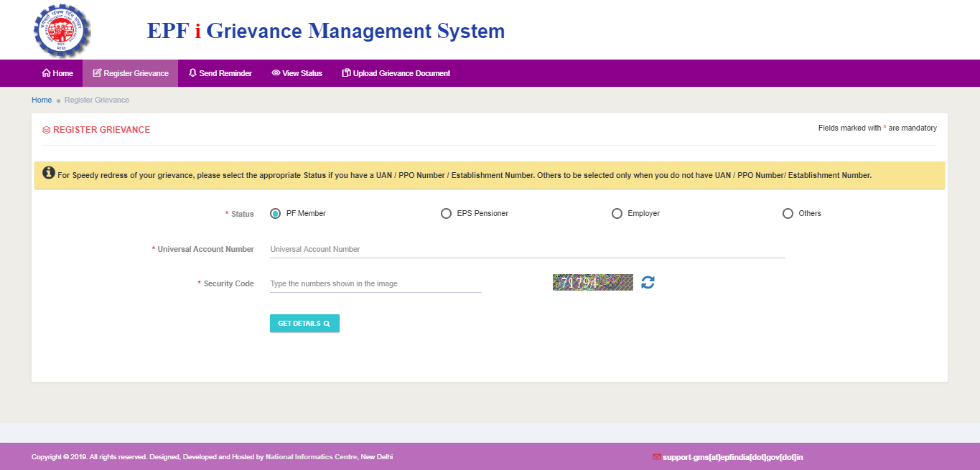Click 'Fields marked with * are mandatory' text
The width and height of the screenshot is (980, 470).
pos(877,128)
